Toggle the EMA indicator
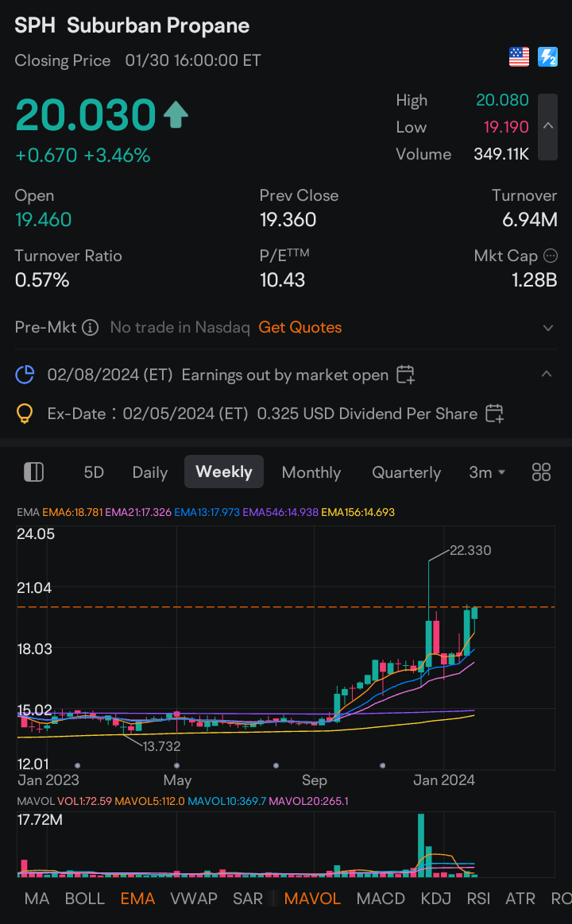 137,899
